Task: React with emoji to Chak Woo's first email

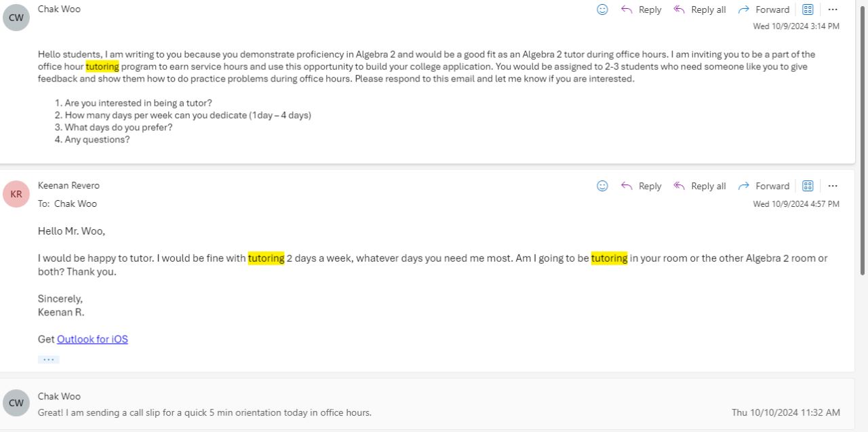Action: tap(602, 9)
